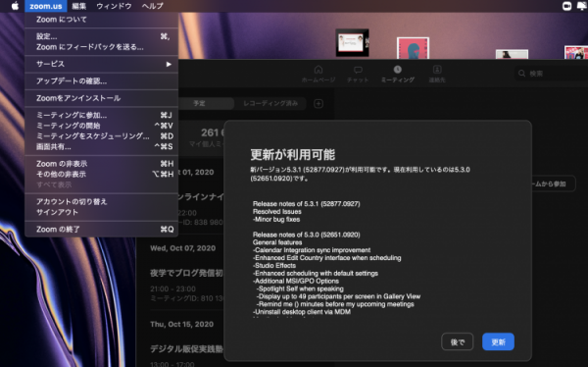Open the ヘルプ menu

point(152,6)
